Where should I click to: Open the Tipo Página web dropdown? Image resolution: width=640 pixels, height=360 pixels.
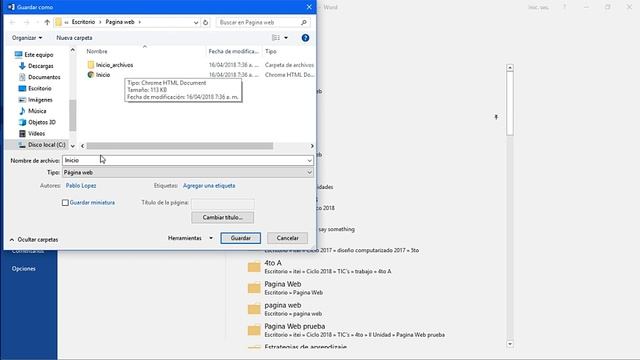[x=188, y=173]
